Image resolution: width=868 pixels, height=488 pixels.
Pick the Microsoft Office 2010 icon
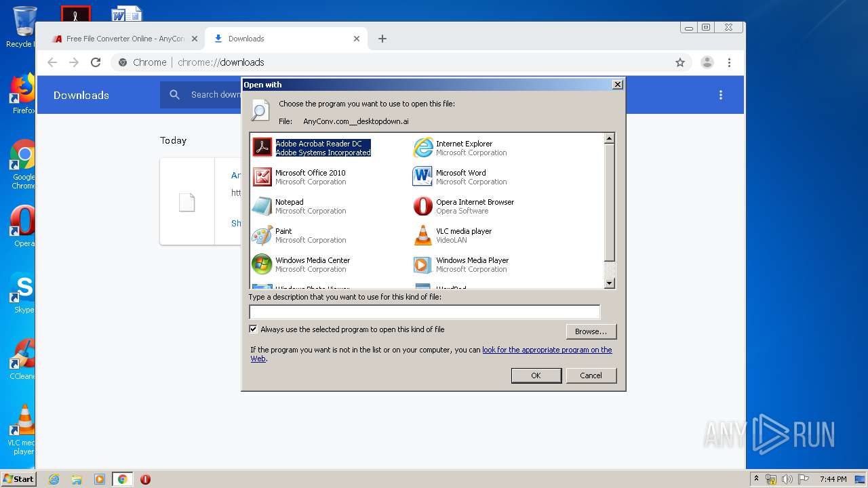tap(262, 176)
